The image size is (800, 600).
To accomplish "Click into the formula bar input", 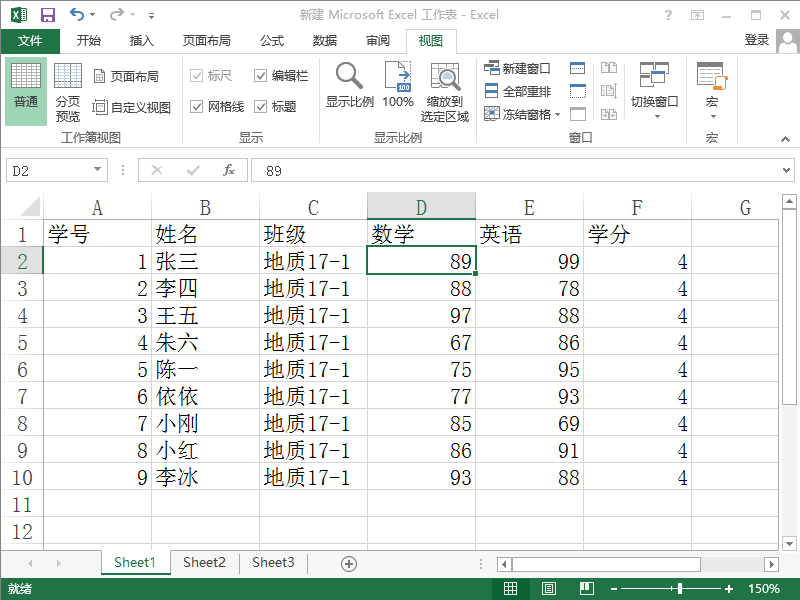I will (515, 170).
